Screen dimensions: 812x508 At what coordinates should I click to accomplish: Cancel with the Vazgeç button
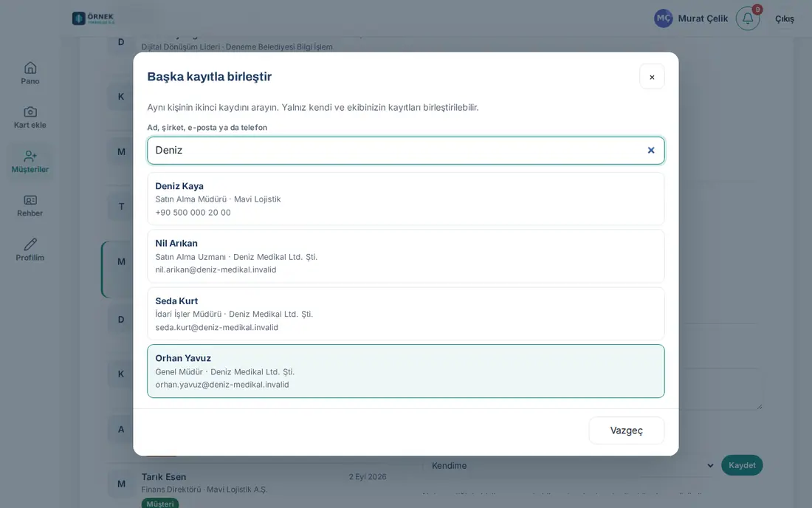click(626, 430)
